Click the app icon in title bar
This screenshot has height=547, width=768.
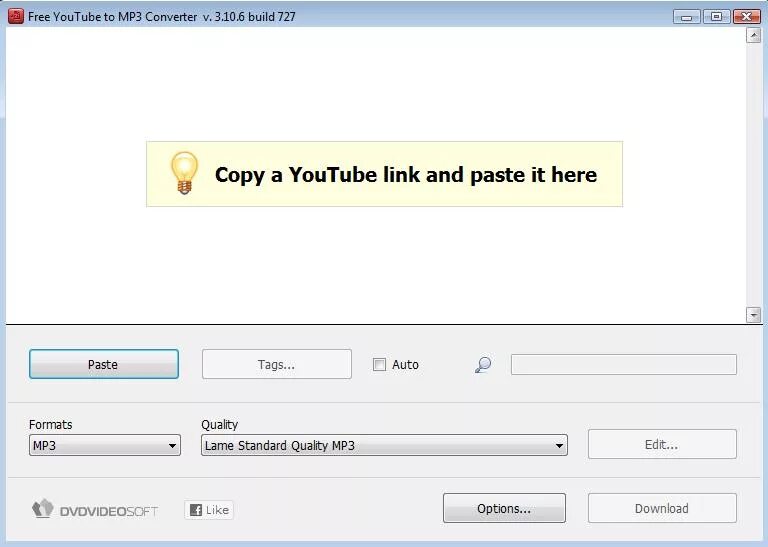pyautogui.click(x=16, y=16)
